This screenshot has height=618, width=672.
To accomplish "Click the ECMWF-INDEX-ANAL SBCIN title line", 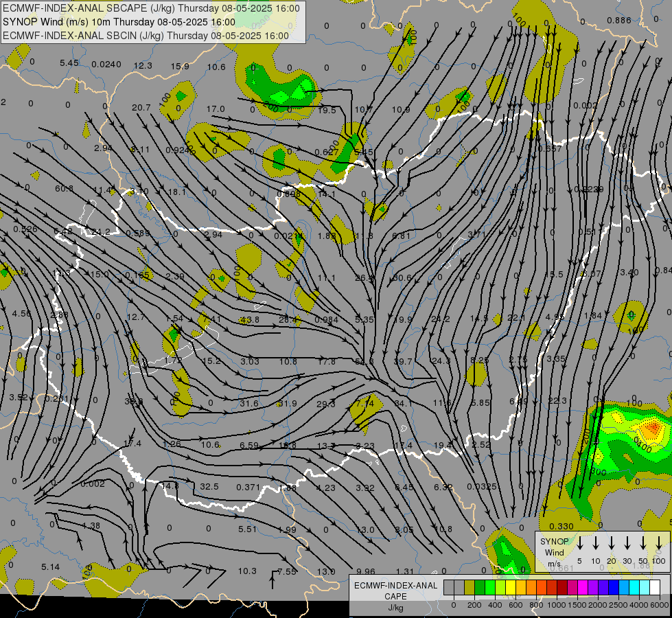I will click(146, 36).
